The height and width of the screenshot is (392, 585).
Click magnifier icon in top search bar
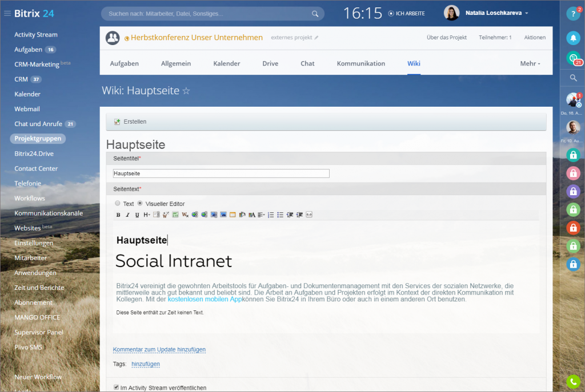point(315,14)
